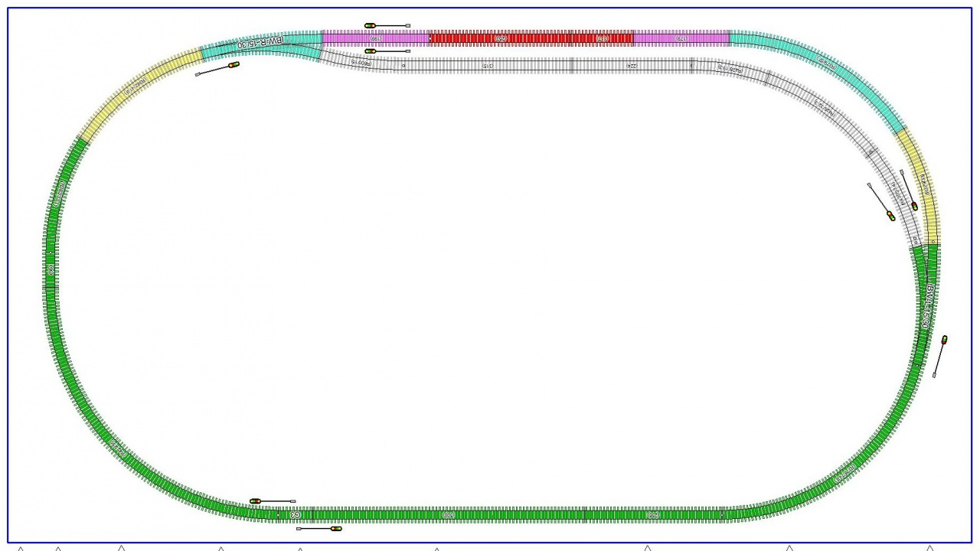The image size is (980, 551).
Task: Click the cyan IBW-R-15/30 turnout
Action: click(260, 45)
